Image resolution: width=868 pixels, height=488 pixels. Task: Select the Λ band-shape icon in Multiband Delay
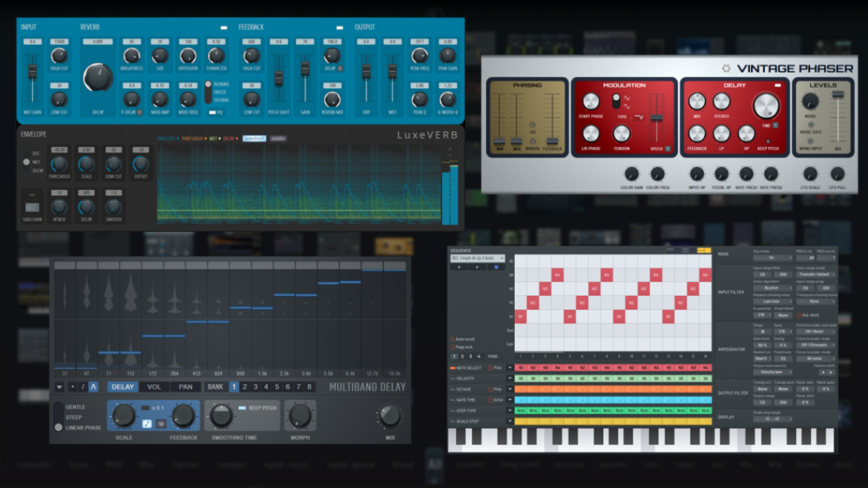tap(93, 385)
